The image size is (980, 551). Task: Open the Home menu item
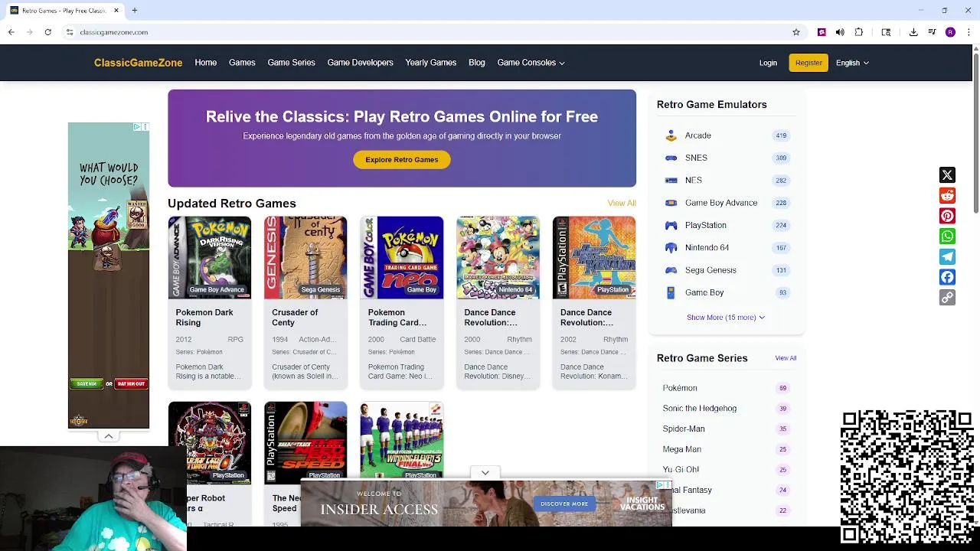(x=205, y=63)
